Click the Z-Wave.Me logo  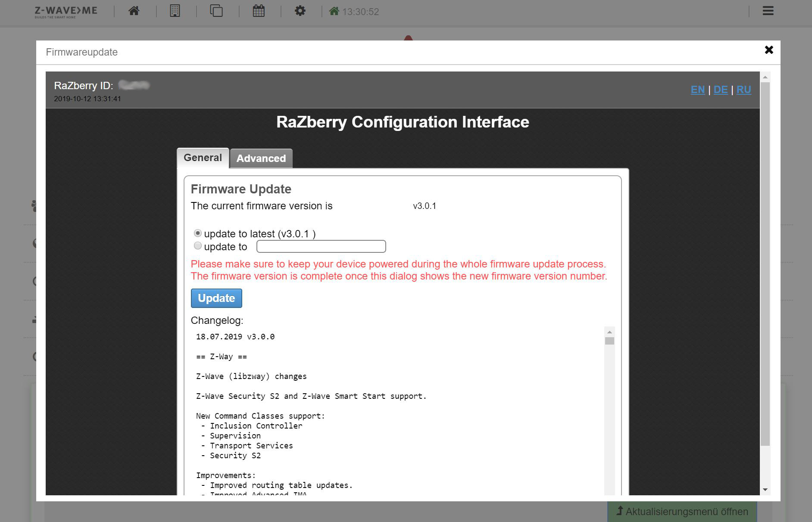point(66,12)
